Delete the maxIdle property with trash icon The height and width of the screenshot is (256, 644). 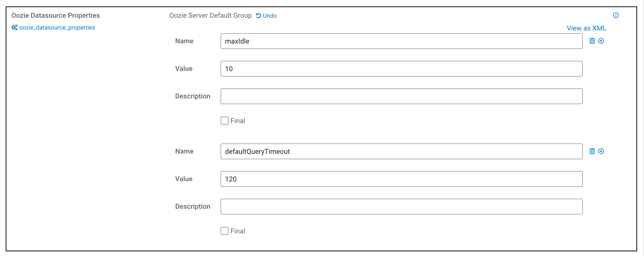pyautogui.click(x=592, y=41)
